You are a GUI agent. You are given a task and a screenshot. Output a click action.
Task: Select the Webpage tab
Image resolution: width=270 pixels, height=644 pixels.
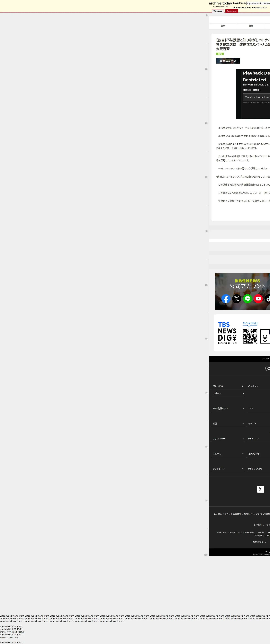click(x=218, y=11)
